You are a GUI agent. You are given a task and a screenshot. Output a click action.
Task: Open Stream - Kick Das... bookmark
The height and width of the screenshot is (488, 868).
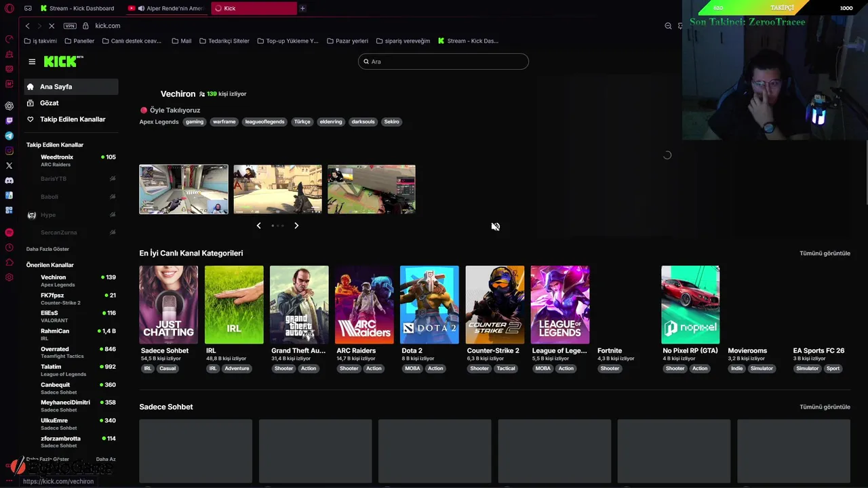(468, 41)
